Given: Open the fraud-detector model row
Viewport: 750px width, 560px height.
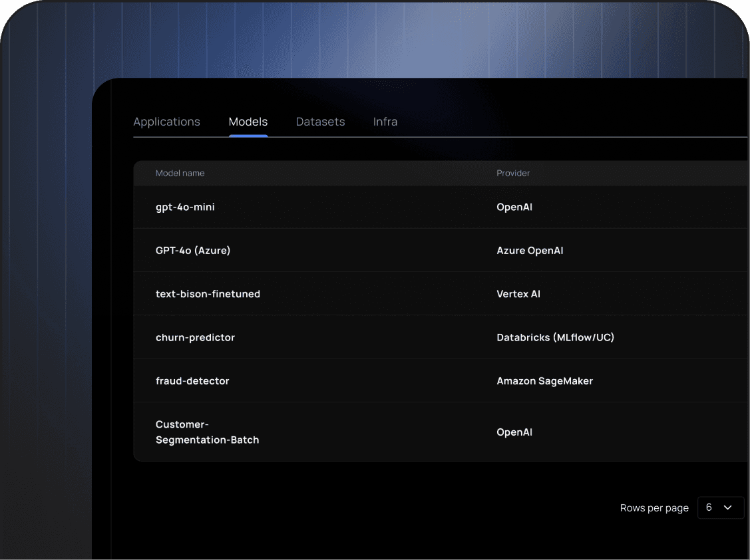Looking at the screenshot, I should click(x=192, y=380).
